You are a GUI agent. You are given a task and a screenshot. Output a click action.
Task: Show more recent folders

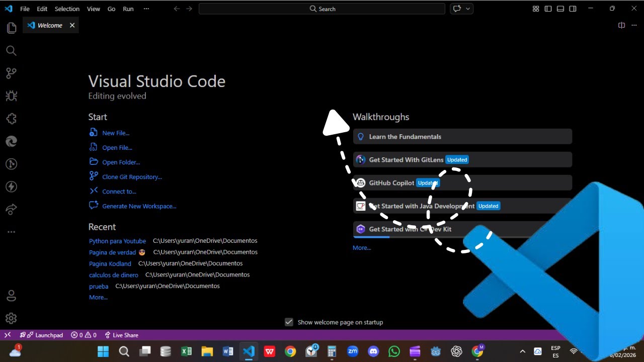(x=98, y=297)
